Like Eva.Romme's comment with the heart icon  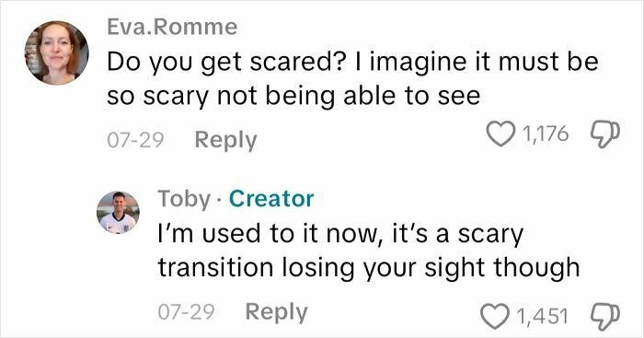[500, 134]
